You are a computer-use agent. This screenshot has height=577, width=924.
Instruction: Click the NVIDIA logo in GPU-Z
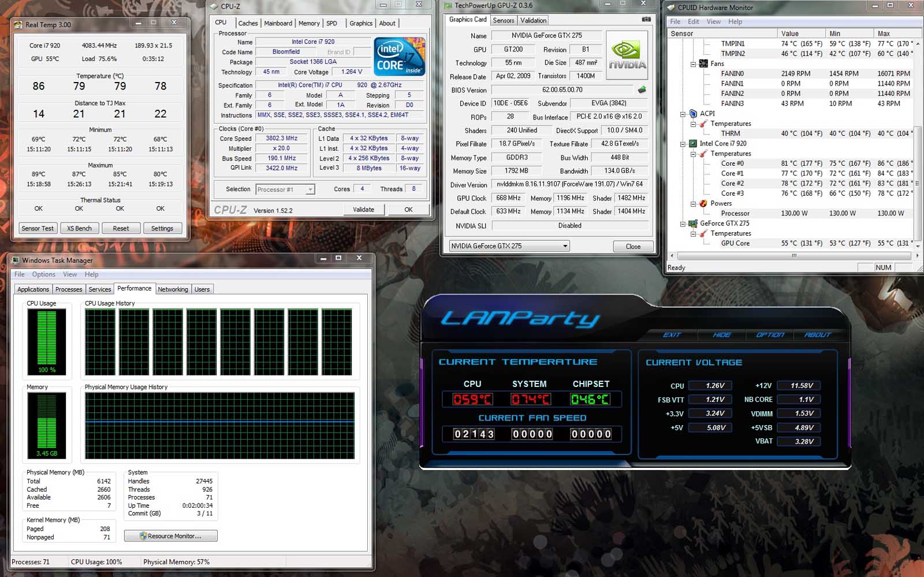tap(627, 55)
